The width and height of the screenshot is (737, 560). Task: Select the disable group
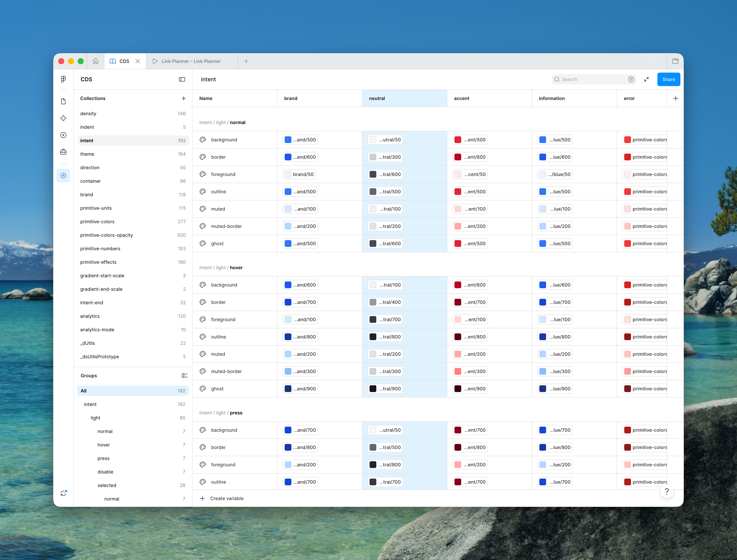133,472
